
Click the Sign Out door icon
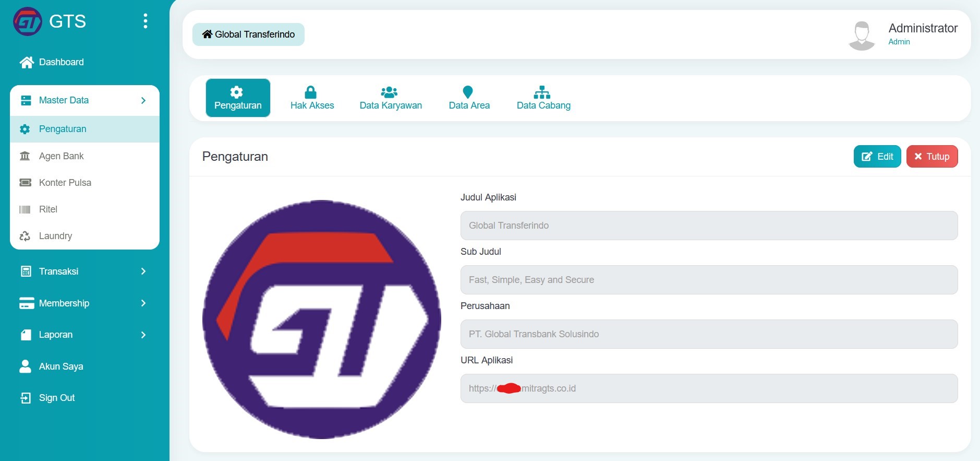coord(26,398)
